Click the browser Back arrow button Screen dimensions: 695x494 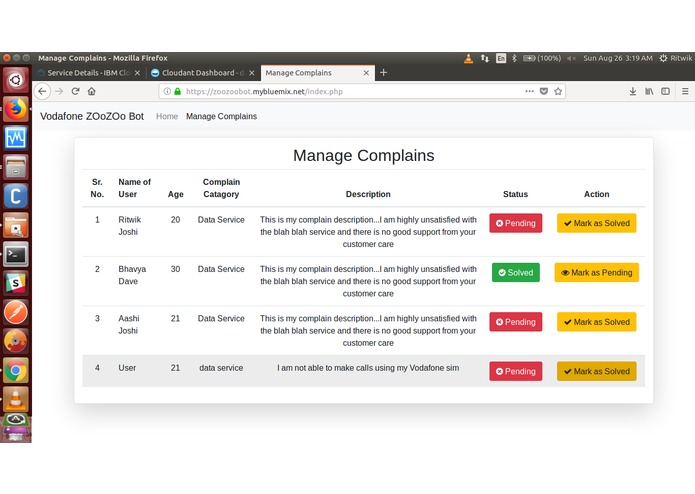[42, 91]
